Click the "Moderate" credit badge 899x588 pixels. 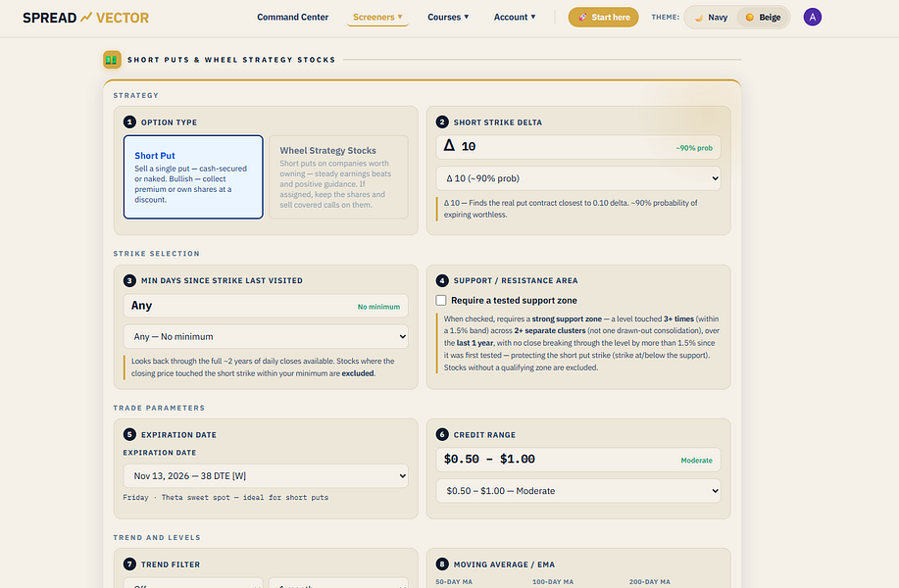[697, 461]
